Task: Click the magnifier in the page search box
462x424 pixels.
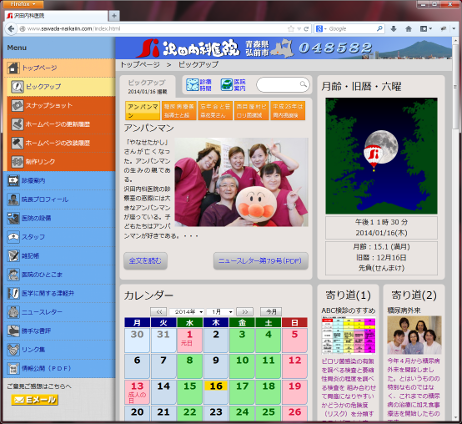Action: (x=303, y=84)
